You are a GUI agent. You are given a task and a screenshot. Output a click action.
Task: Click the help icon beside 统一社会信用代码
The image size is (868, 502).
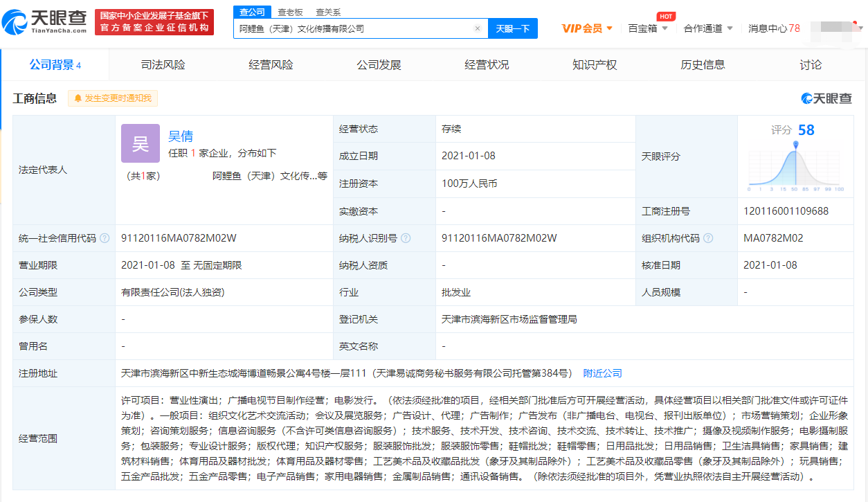click(x=105, y=238)
